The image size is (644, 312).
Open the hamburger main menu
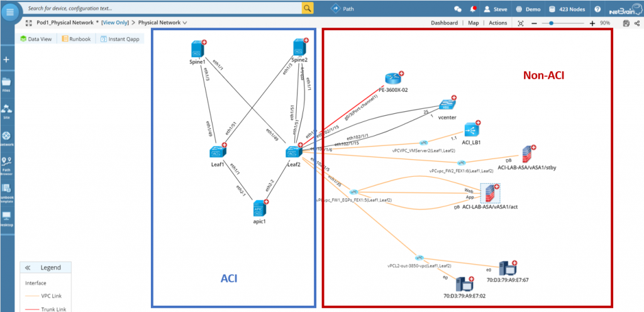click(x=10, y=12)
